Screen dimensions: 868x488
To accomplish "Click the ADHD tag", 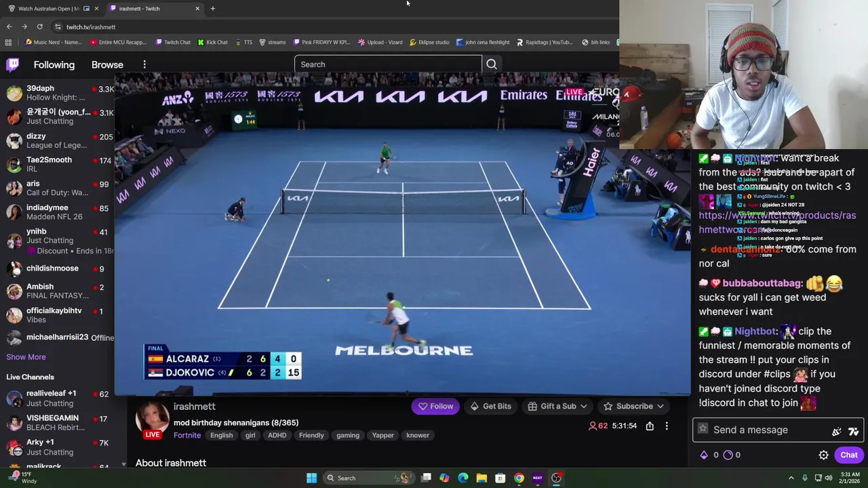I will (277, 435).
